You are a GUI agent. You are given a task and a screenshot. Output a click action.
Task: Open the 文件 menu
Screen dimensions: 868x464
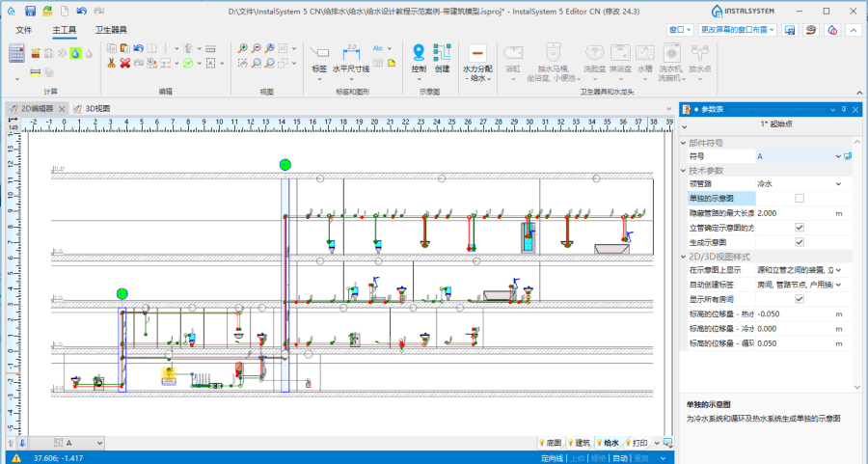tap(24, 30)
